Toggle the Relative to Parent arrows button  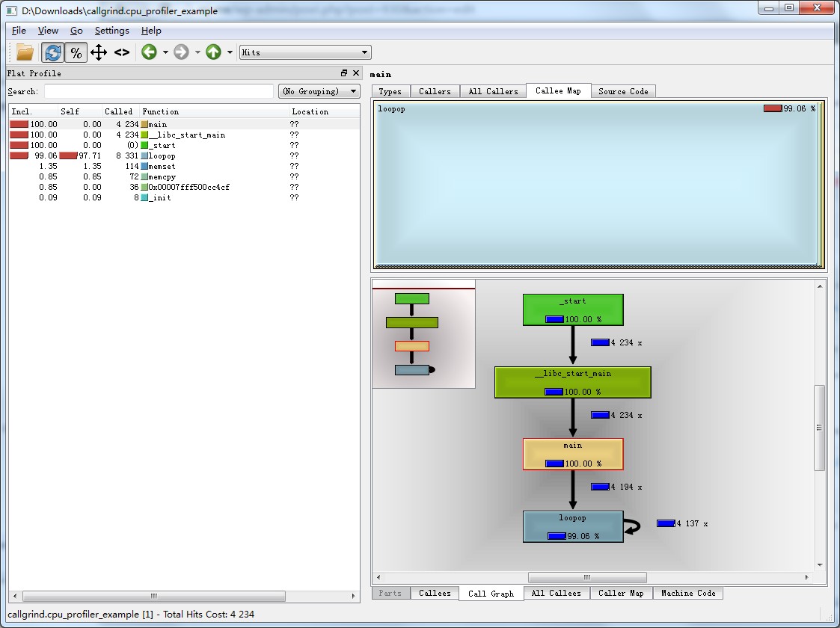pos(99,52)
